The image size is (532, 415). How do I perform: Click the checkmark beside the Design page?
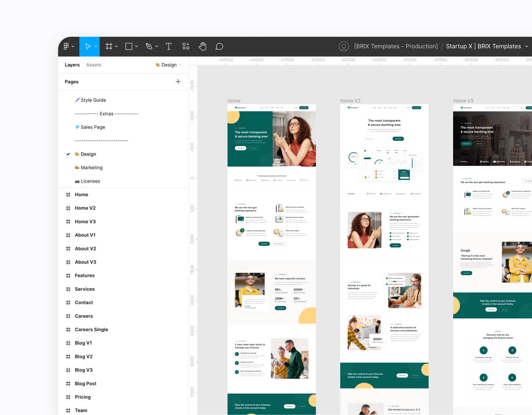68,154
